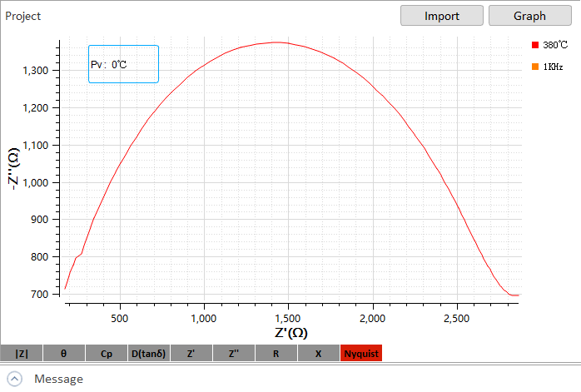This screenshot has width=581, height=392.
Task: Click the red 380℃ legend swatch
Action: [x=535, y=45]
